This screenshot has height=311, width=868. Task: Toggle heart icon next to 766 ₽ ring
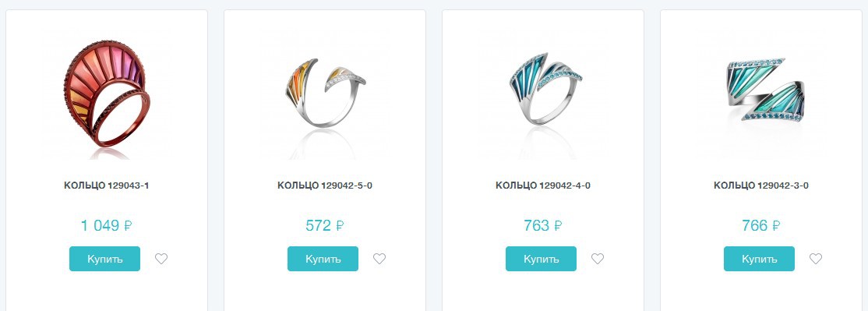(816, 259)
